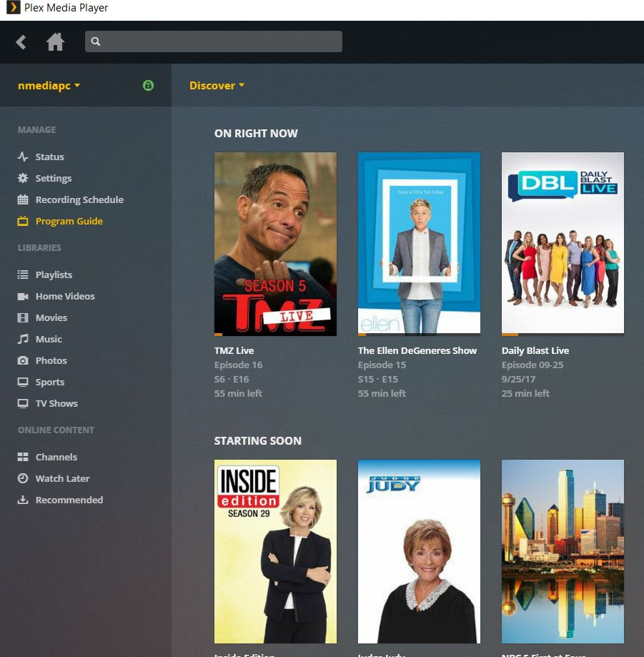
Task: Click the Sports monitor icon
Action: click(x=23, y=382)
